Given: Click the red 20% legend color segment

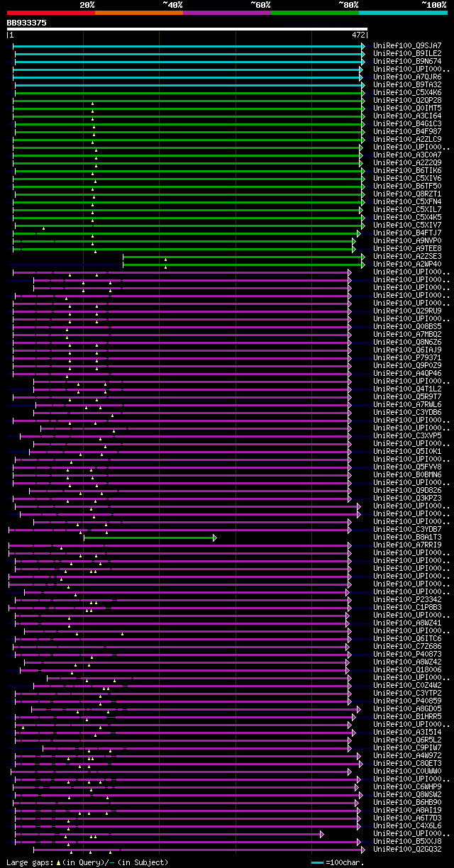Looking at the screenshot, I should [51, 13].
